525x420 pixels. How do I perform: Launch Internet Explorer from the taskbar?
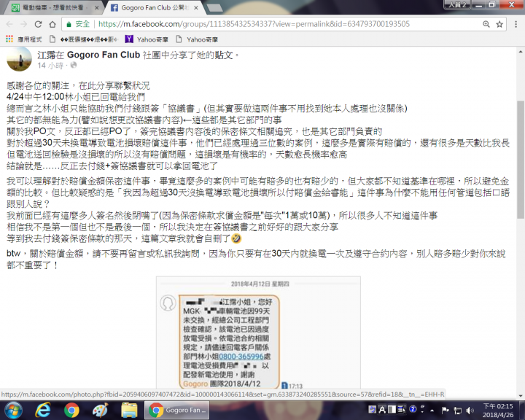tap(43, 410)
